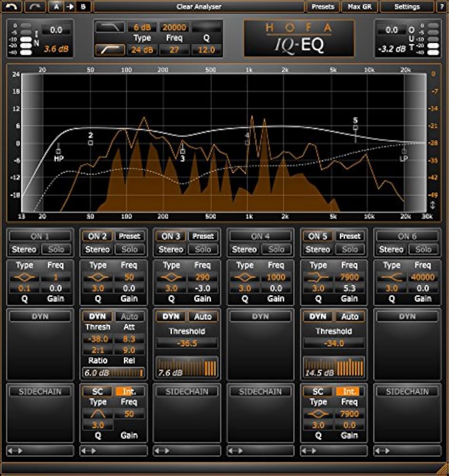449x476 pixels.
Task: Disable band with ON 3
Action: coord(171,236)
